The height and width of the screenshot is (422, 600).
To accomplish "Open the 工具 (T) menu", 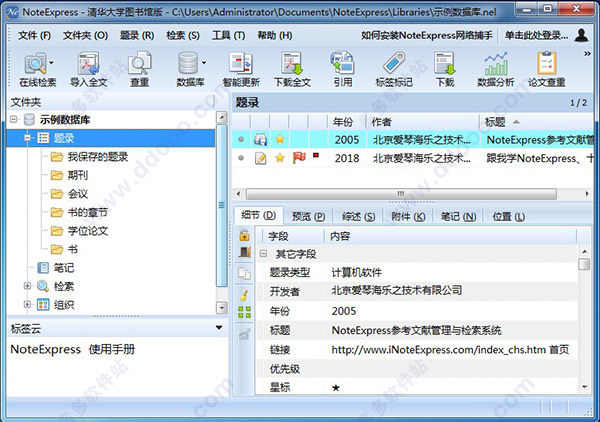I will point(228,36).
